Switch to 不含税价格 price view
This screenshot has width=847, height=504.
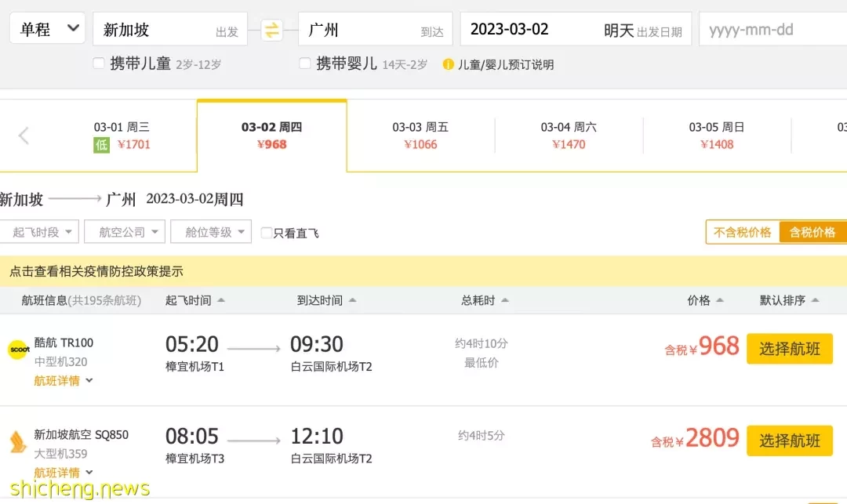(x=743, y=232)
